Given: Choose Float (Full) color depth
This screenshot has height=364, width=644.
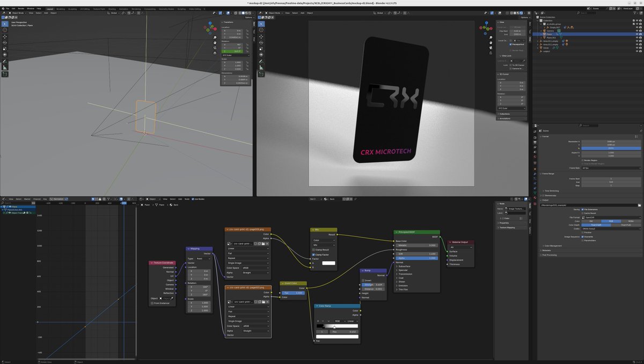Looking at the screenshot, I should coord(626,225).
